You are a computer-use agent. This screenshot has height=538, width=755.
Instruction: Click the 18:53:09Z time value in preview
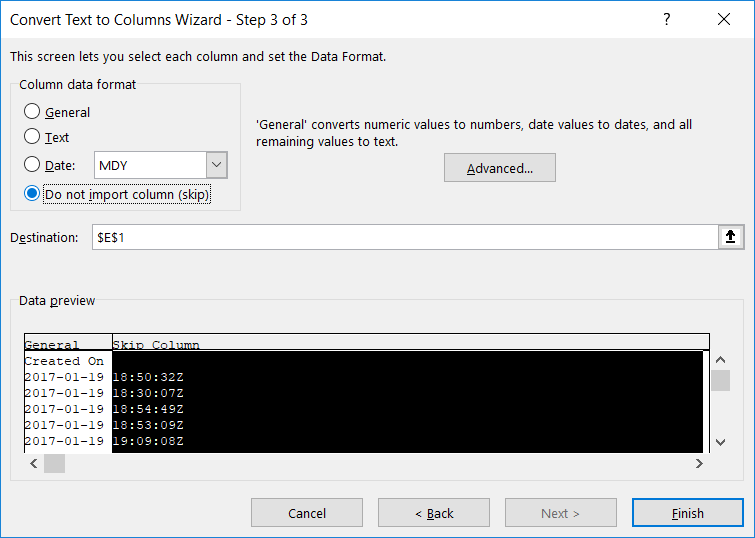pos(148,424)
